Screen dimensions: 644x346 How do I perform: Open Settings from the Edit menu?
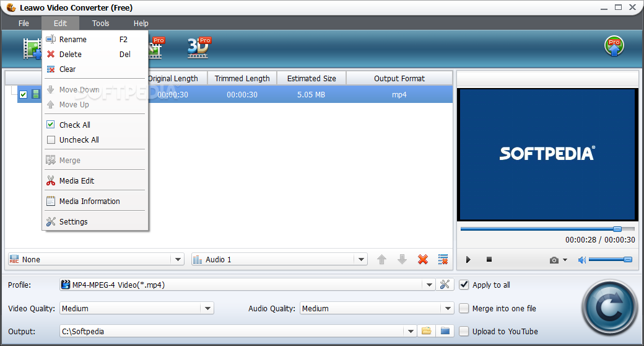tap(95, 222)
